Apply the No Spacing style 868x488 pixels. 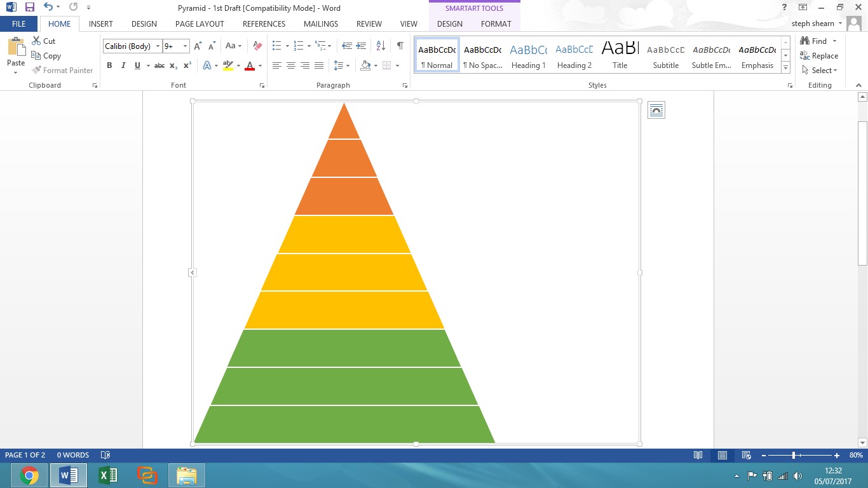[483, 56]
